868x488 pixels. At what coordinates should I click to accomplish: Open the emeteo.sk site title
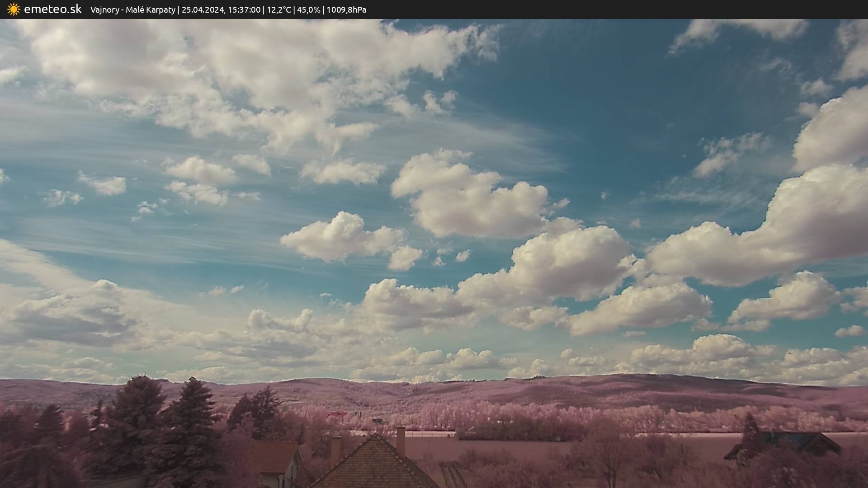coord(52,9)
